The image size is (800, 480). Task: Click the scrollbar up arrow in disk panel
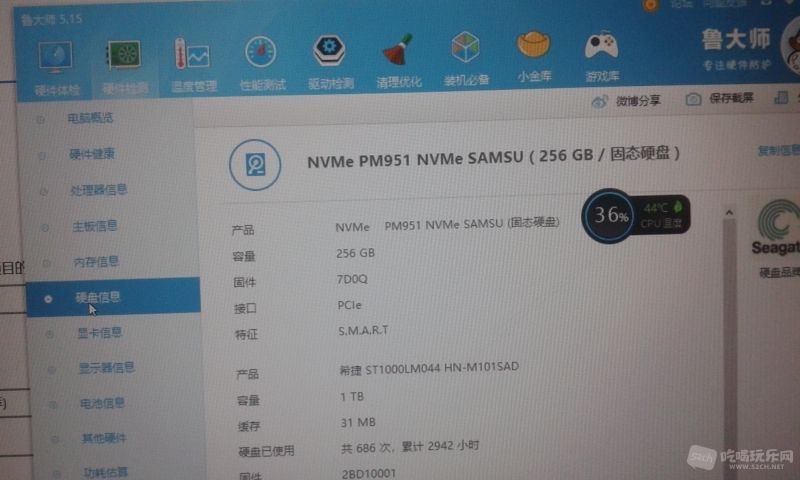click(x=729, y=212)
